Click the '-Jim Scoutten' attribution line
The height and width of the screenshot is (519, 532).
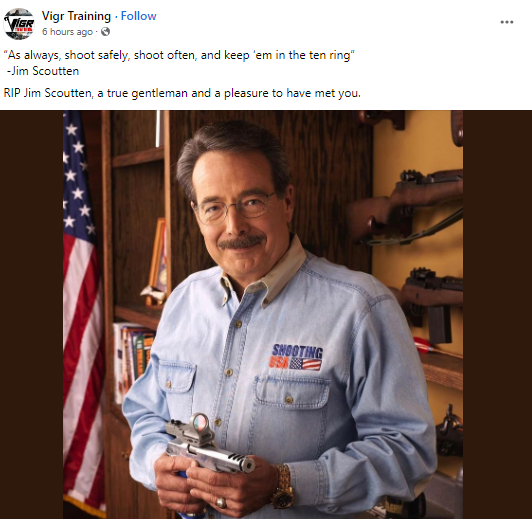[43, 71]
